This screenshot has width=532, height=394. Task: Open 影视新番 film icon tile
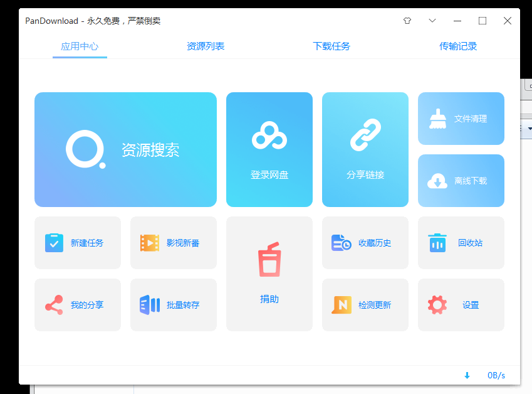point(150,243)
